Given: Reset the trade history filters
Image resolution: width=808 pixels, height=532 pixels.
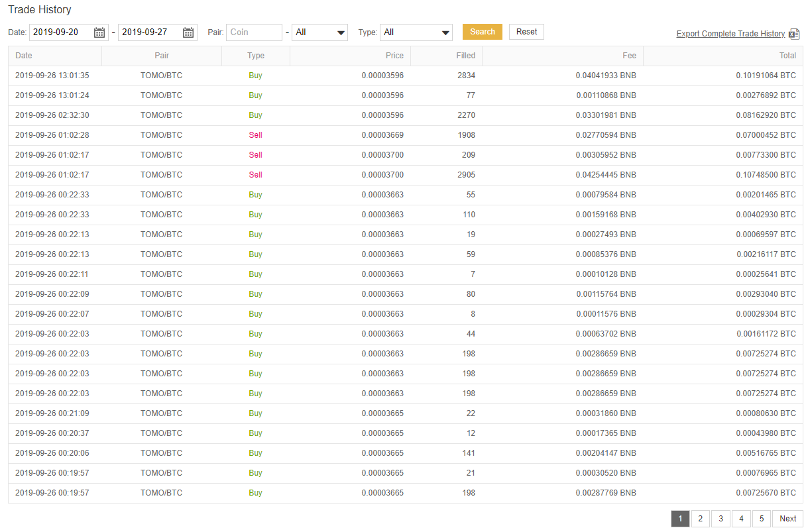Looking at the screenshot, I should click(x=526, y=32).
